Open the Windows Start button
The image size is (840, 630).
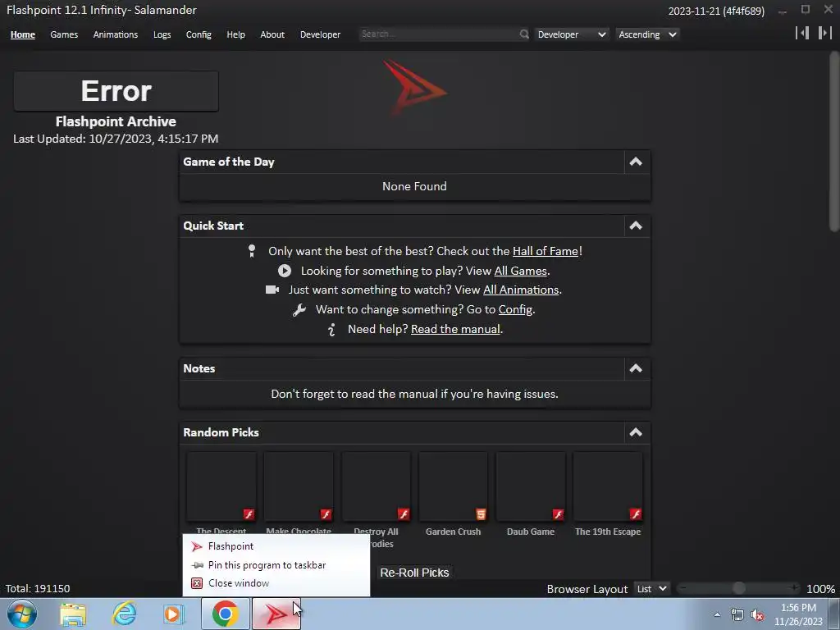22,614
